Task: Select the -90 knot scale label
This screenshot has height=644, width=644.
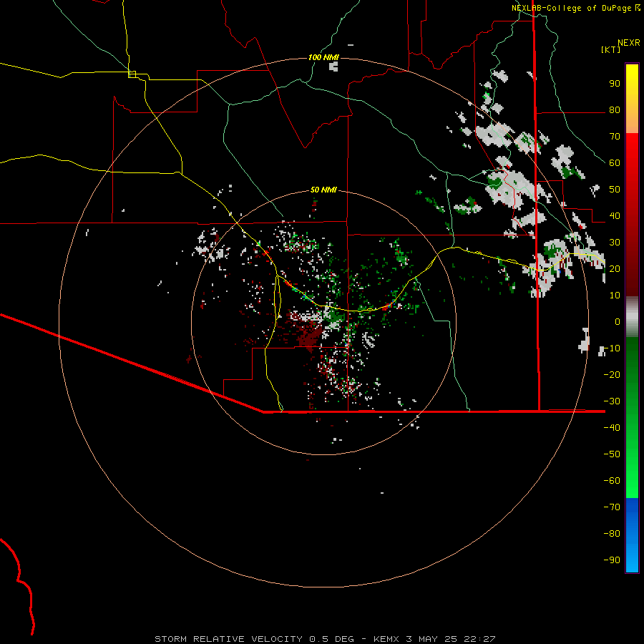Action: [x=612, y=560]
